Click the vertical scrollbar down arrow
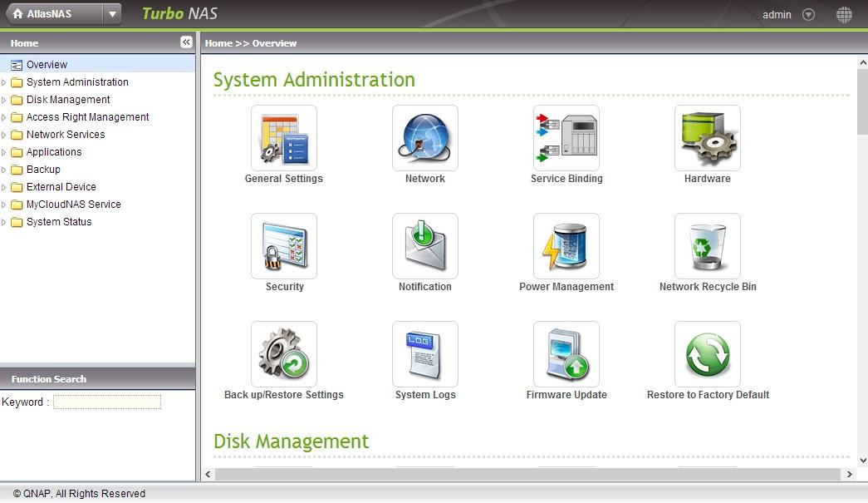Image resolution: width=868 pixels, height=503 pixels. [x=862, y=461]
